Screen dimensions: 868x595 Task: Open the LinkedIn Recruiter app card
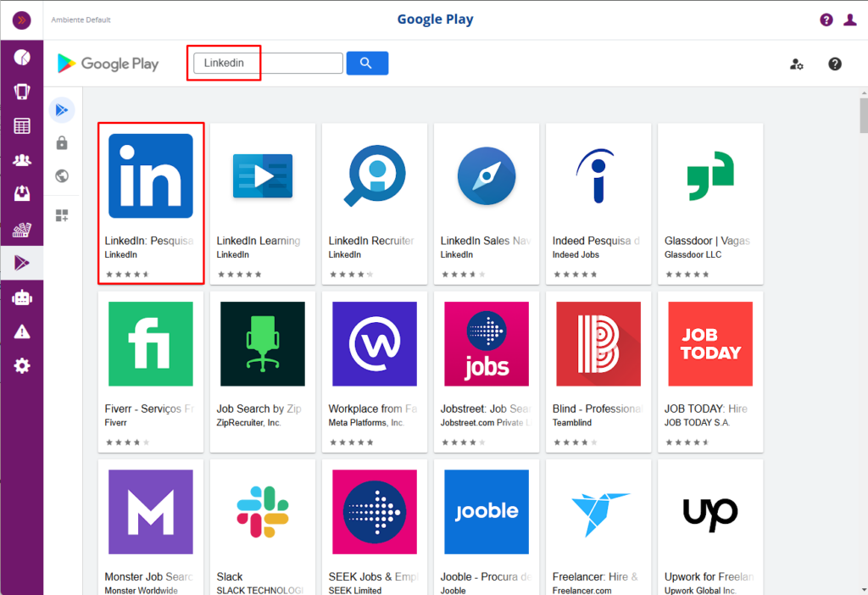(375, 203)
